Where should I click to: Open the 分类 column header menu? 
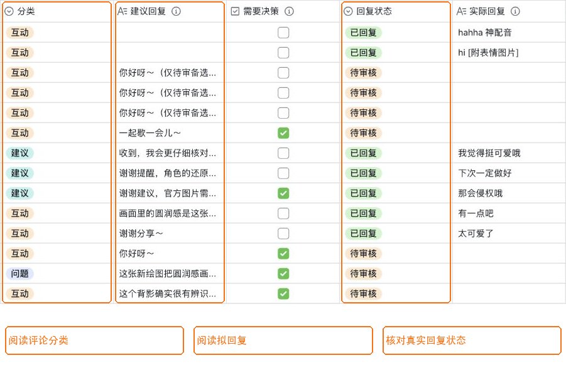point(57,11)
